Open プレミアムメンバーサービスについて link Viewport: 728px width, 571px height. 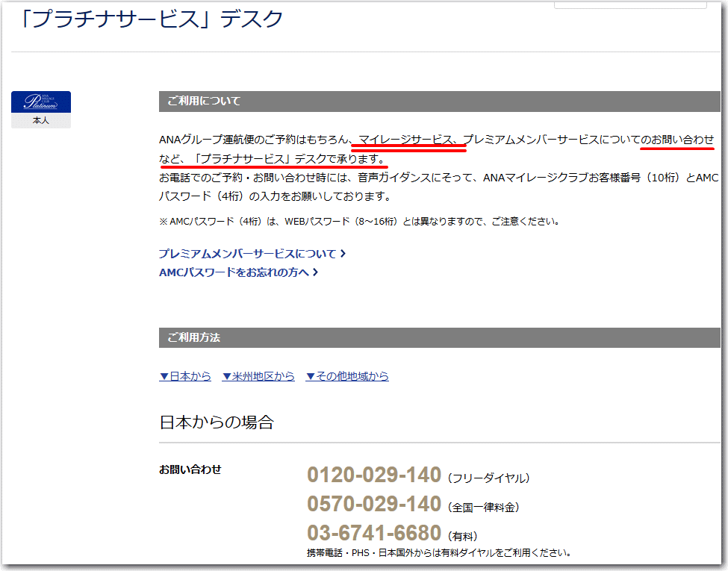tap(252, 254)
